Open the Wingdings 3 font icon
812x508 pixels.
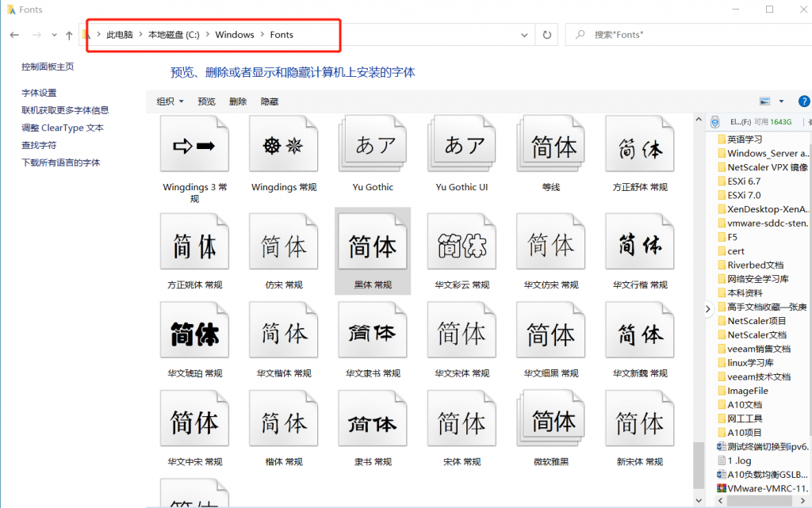point(194,144)
